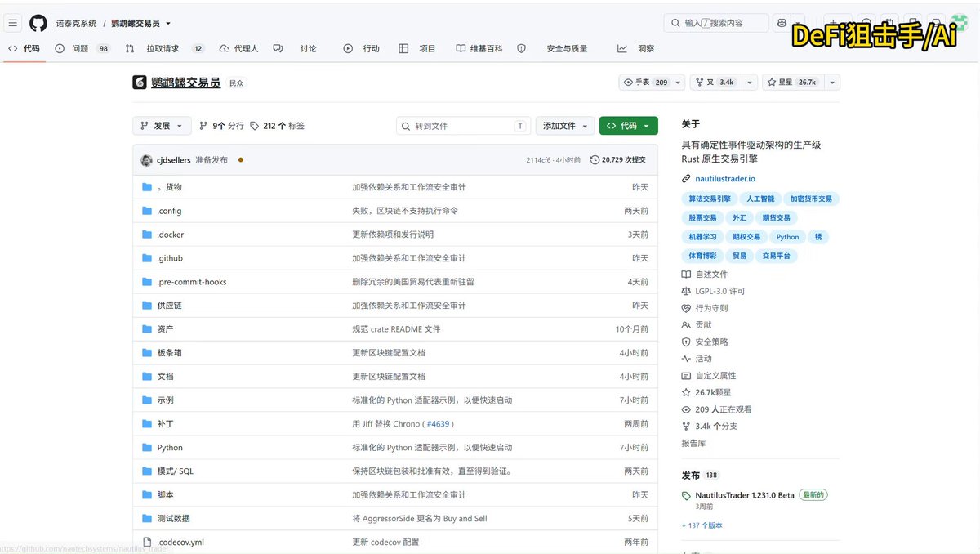Click the 算法交易引擎 topic tag

coord(710,199)
